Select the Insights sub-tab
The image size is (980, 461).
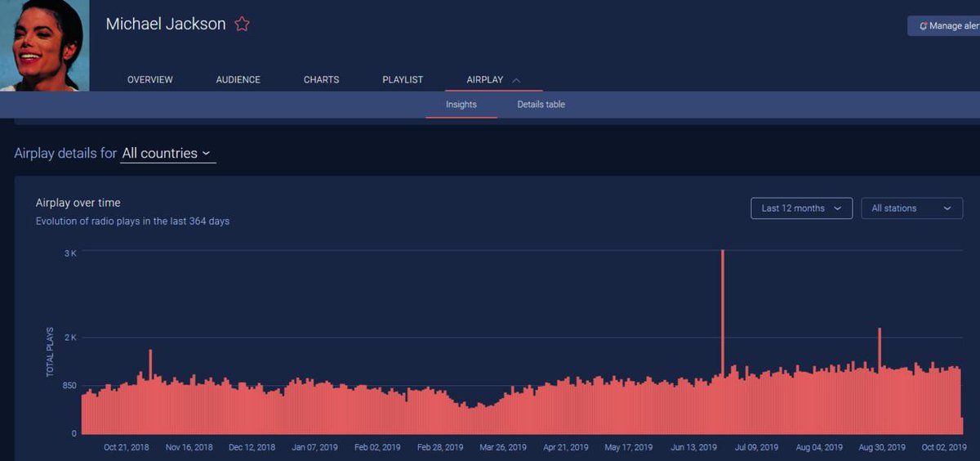click(461, 105)
